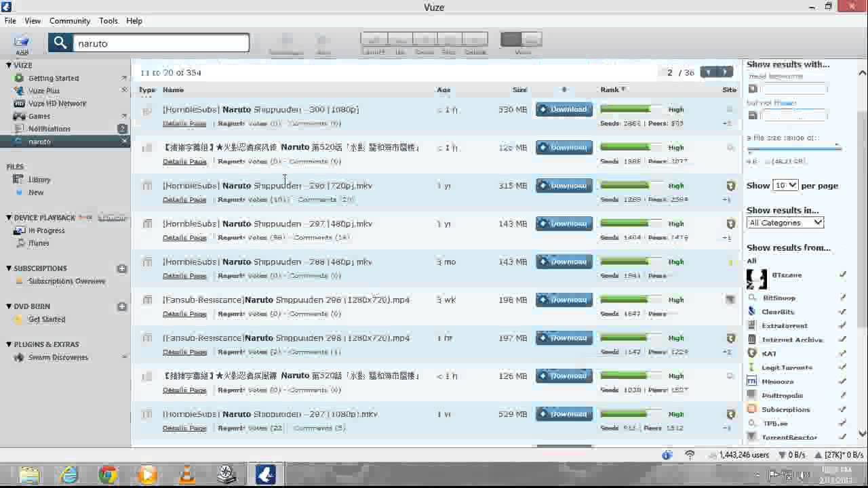Image resolution: width=868 pixels, height=488 pixels.
Task: Open VLC media player from the taskbar
Action: click(x=186, y=475)
